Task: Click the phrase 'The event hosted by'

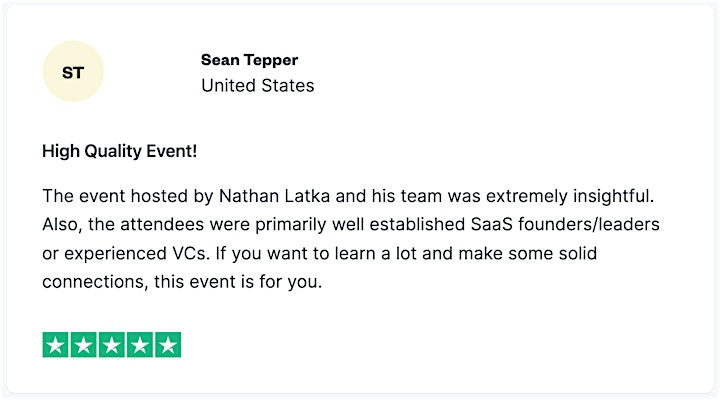Action: click(128, 197)
